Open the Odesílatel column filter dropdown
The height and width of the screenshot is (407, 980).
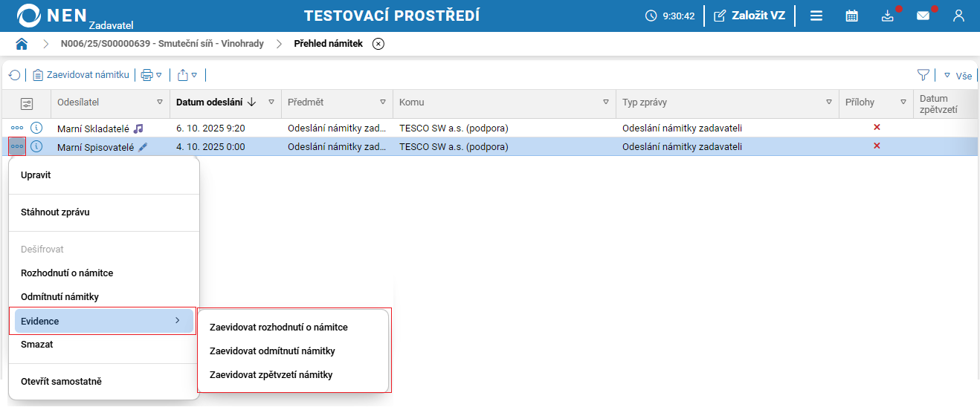(x=160, y=102)
